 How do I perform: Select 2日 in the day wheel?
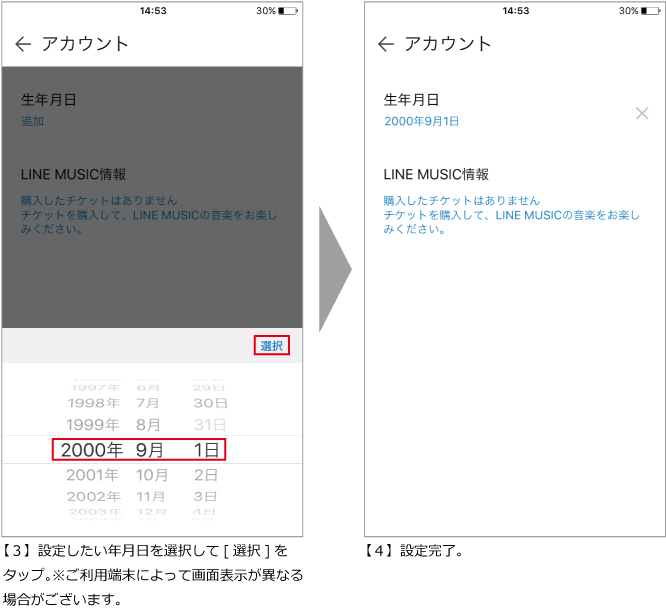click(206, 474)
